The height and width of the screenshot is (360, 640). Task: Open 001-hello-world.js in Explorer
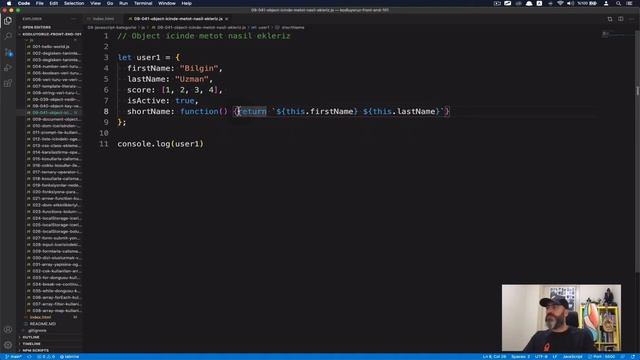(51, 47)
